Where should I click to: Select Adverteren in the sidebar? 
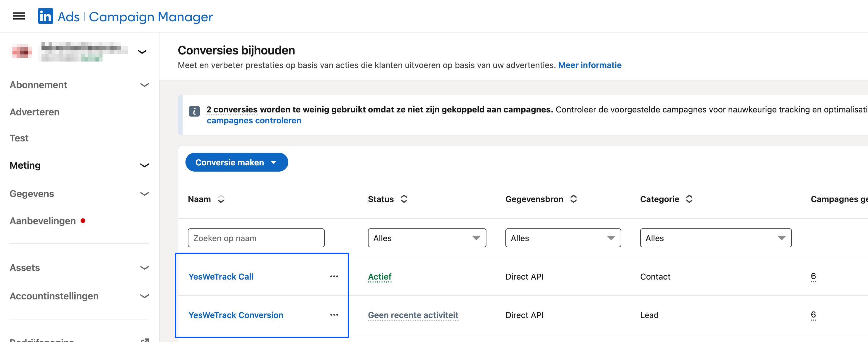click(34, 112)
